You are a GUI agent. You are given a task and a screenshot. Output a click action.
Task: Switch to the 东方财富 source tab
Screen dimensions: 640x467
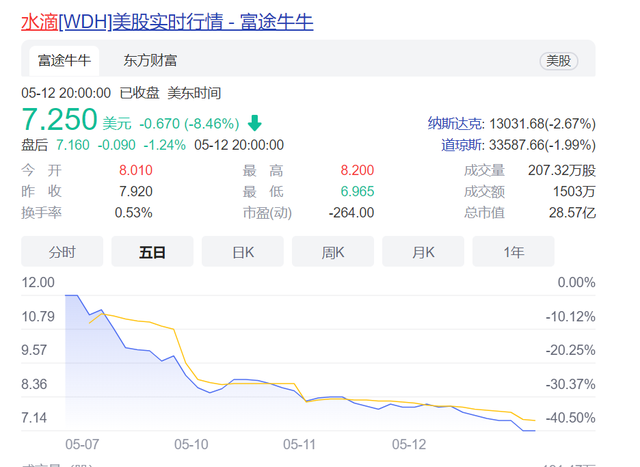pyautogui.click(x=150, y=61)
